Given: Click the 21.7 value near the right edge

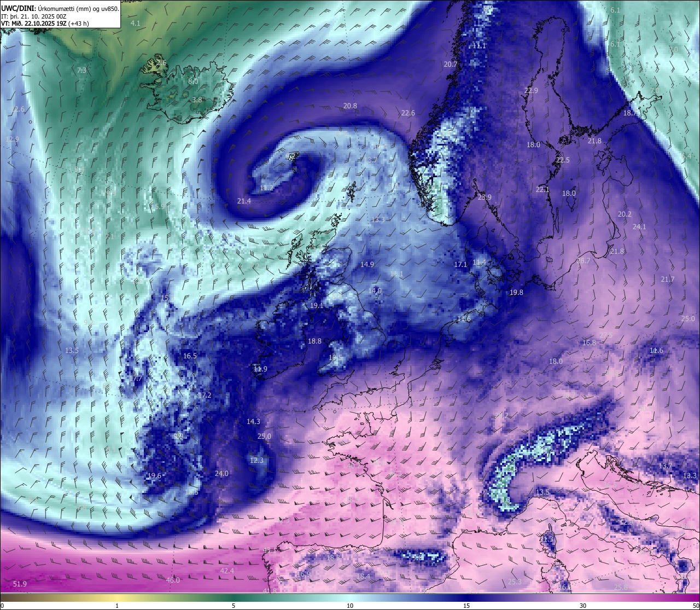Looking at the screenshot, I should pos(668,280).
